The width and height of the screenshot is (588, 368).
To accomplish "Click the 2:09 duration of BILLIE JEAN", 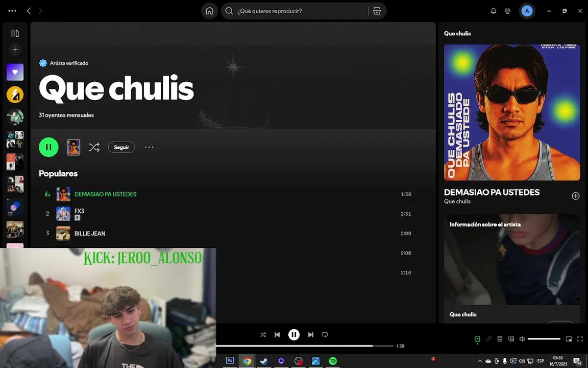I will 406,233.
